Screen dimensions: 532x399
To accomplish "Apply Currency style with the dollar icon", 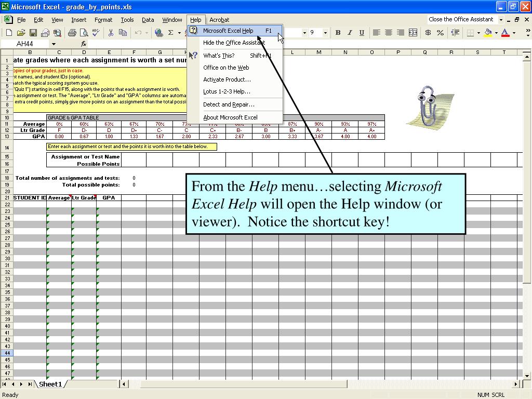I will (x=428, y=33).
